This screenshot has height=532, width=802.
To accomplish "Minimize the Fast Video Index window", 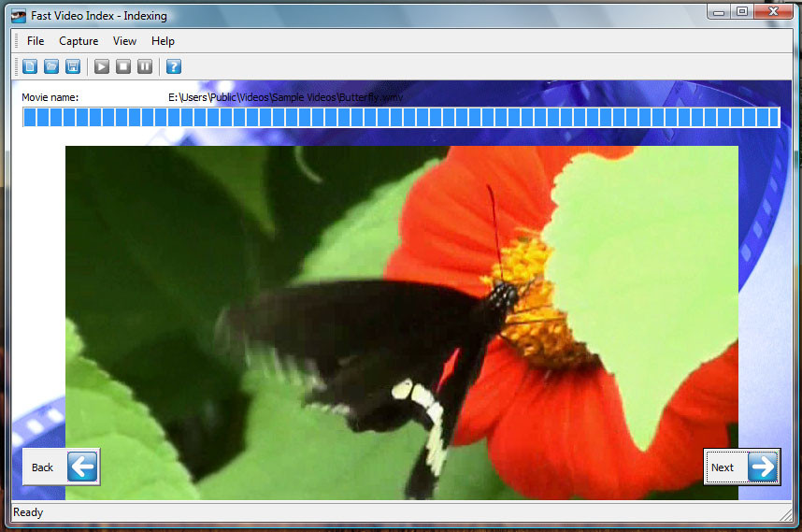I will point(719,12).
